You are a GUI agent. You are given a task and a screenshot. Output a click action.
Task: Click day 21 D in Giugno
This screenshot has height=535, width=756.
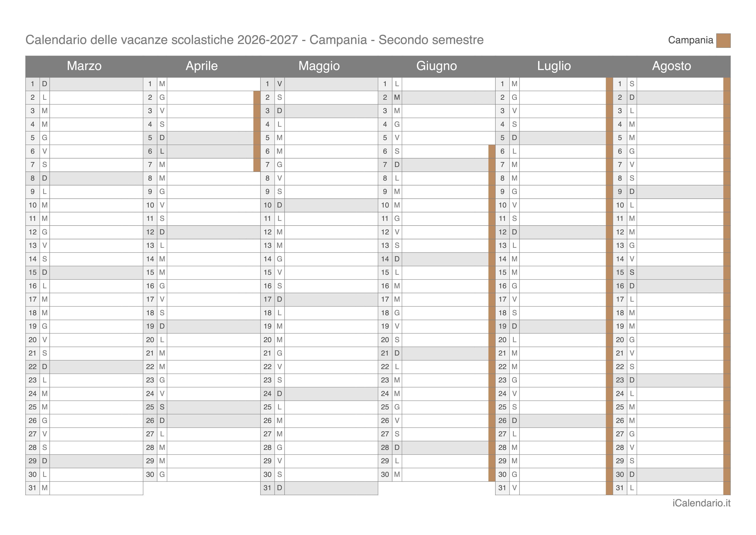coord(436,354)
